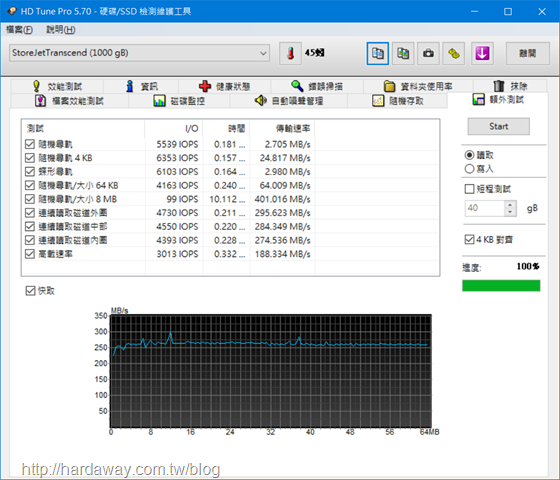Click the 離開 exit button
The image size is (560, 480).
(528, 54)
